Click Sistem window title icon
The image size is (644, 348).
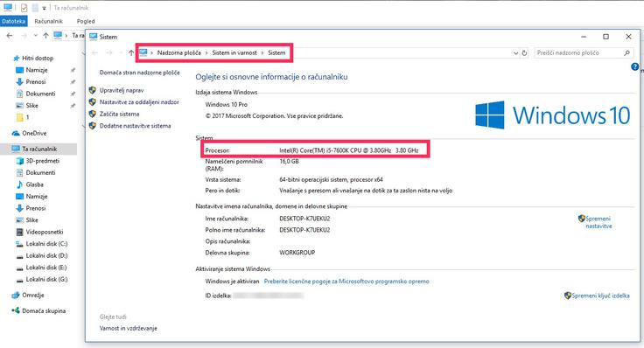[94, 37]
